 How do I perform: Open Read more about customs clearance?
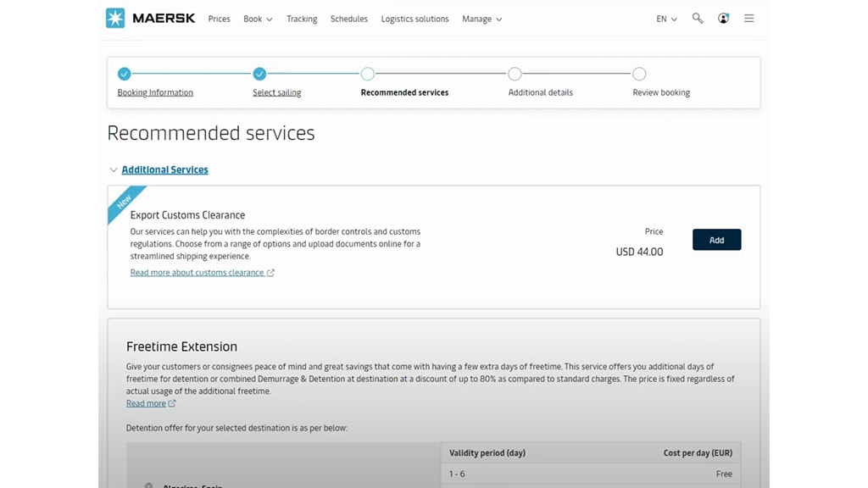click(198, 272)
